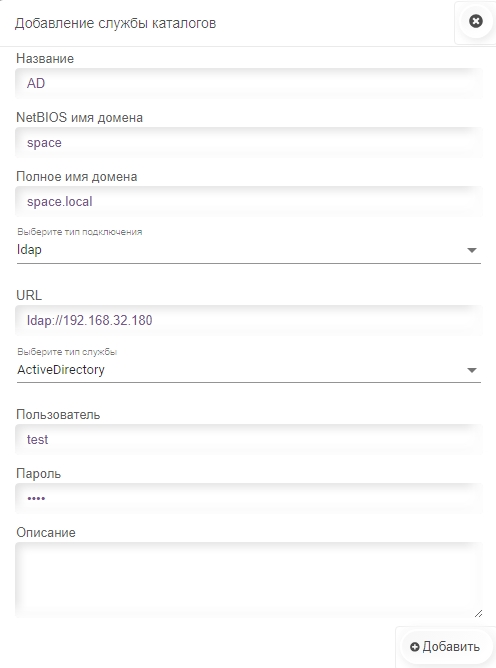
Task: Focus the Название field containing AD
Action: tap(249, 83)
